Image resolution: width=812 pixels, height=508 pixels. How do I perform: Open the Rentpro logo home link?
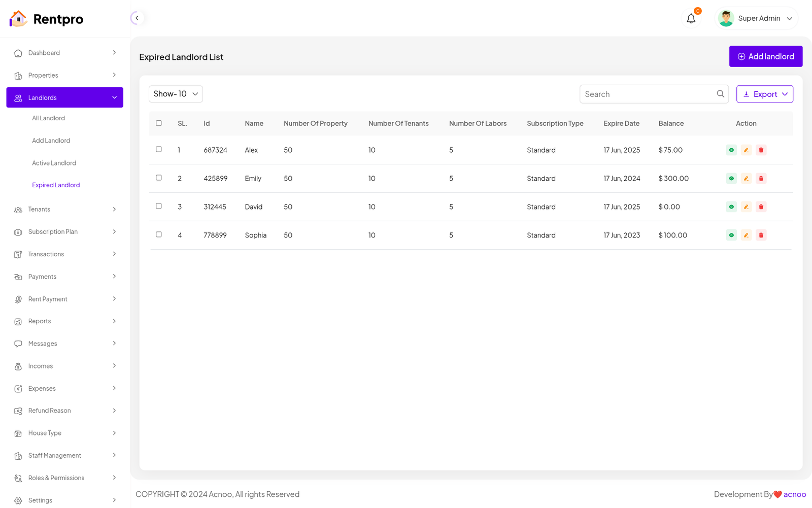coord(47,19)
